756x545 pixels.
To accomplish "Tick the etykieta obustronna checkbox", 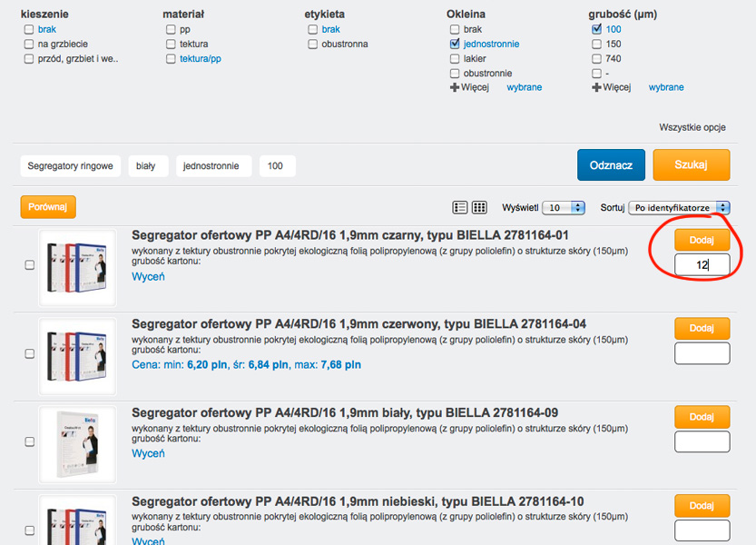I will point(312,44).
